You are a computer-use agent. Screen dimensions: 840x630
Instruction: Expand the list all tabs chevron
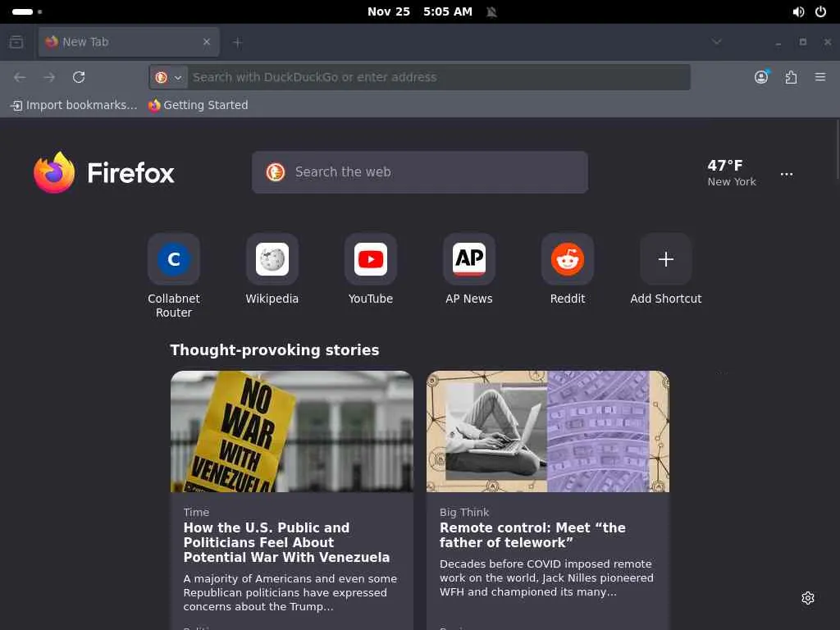click(x=717, y=42)
